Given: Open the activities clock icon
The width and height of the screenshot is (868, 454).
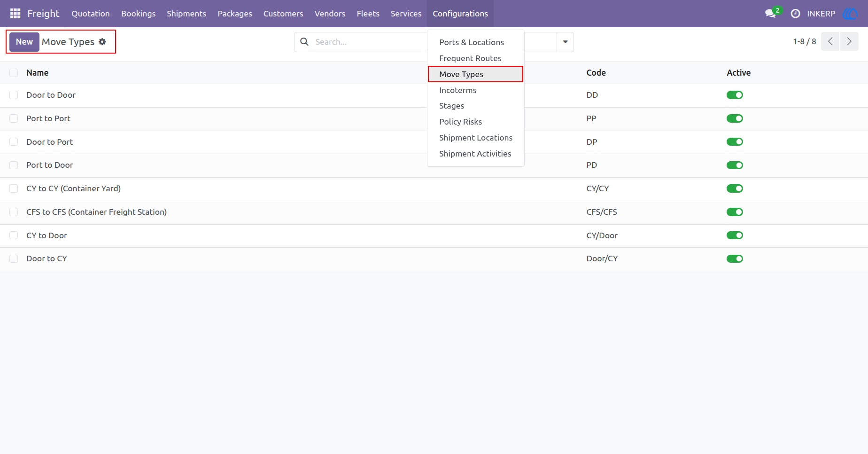Looking at the screenshot, I should (795, 14).
